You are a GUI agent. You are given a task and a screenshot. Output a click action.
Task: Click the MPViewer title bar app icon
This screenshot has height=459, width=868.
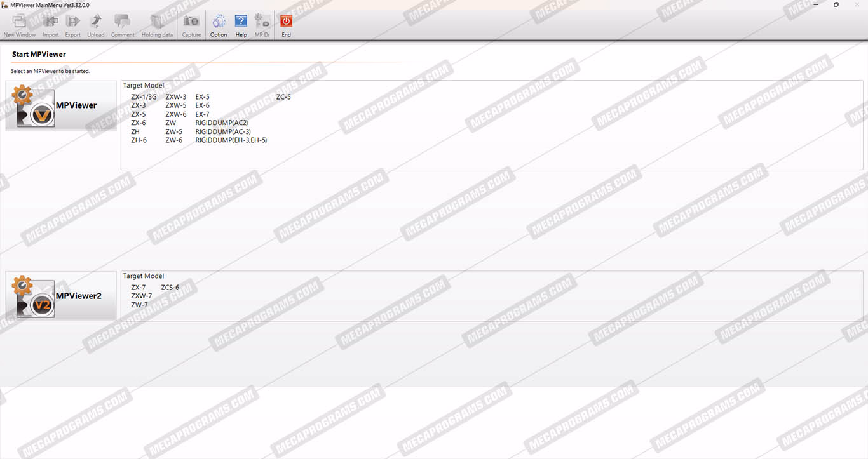point(5,5)
